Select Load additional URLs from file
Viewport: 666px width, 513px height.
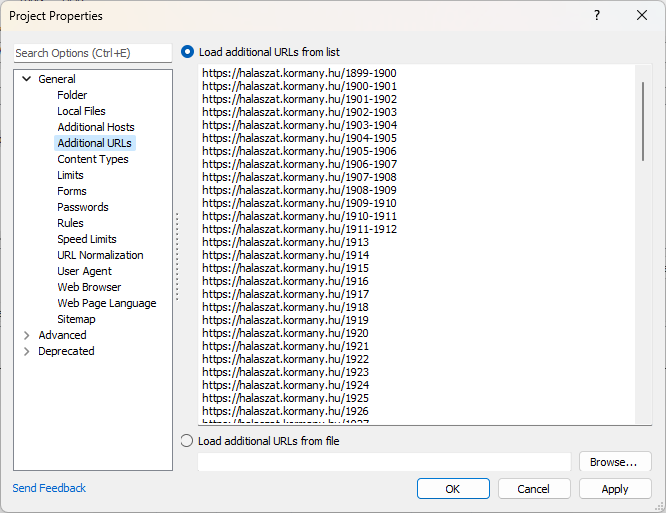(187, 441)
